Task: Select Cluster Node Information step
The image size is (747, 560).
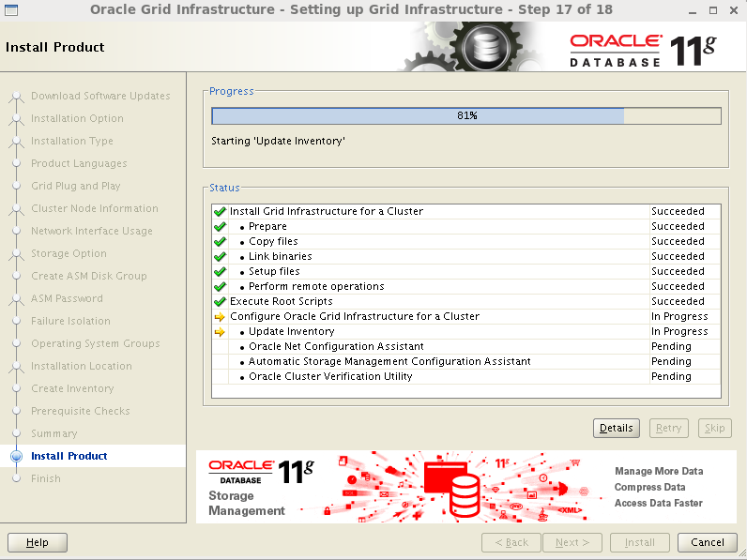Action: [95, 208]
